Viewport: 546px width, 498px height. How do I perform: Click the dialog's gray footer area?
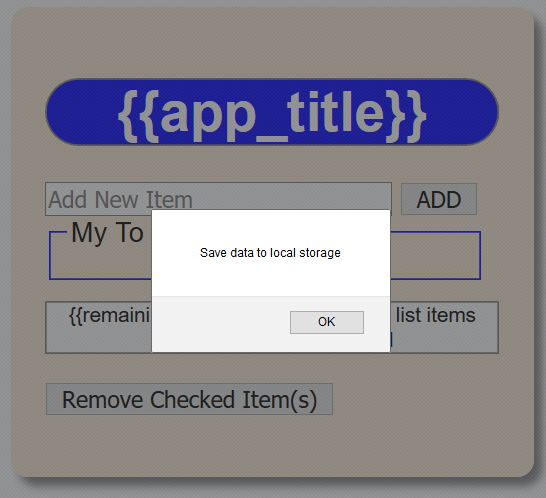tap(221, 324)
